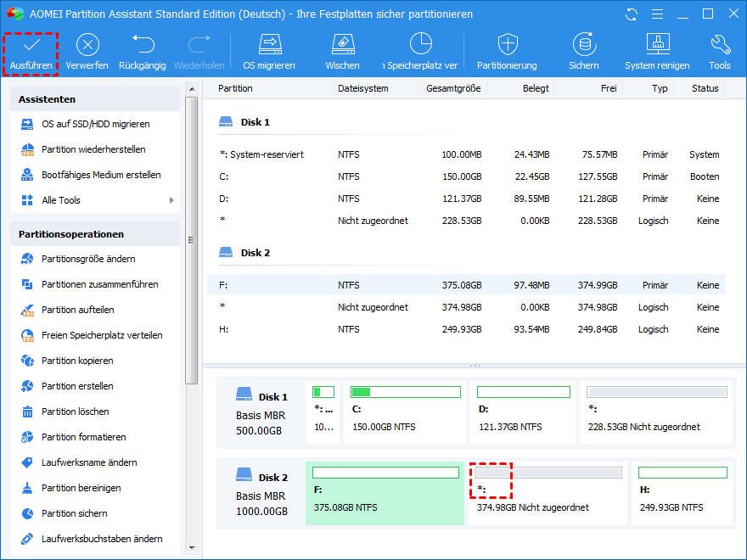Select Partitionen zusammenführen operation
The height and width of the screenshot is (560, 747).
click(x=99, y=284)
